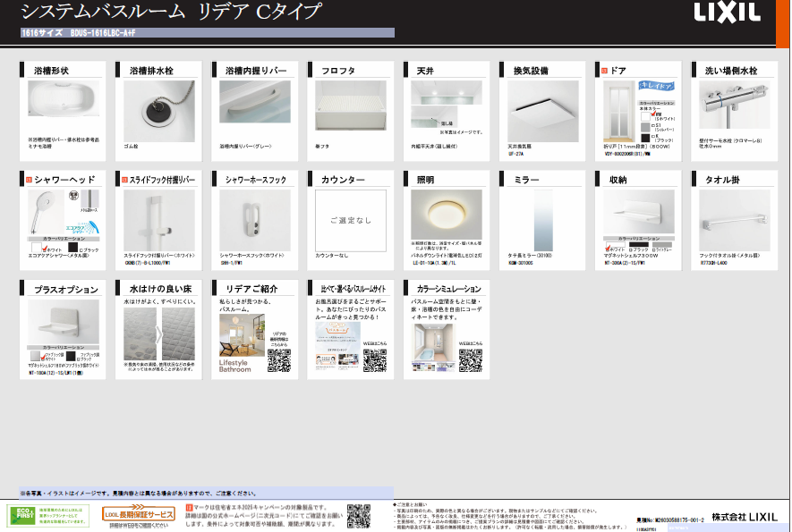Click the QR code in カラーシミュレーション panel
792x532 pixels.
[471, 359]
